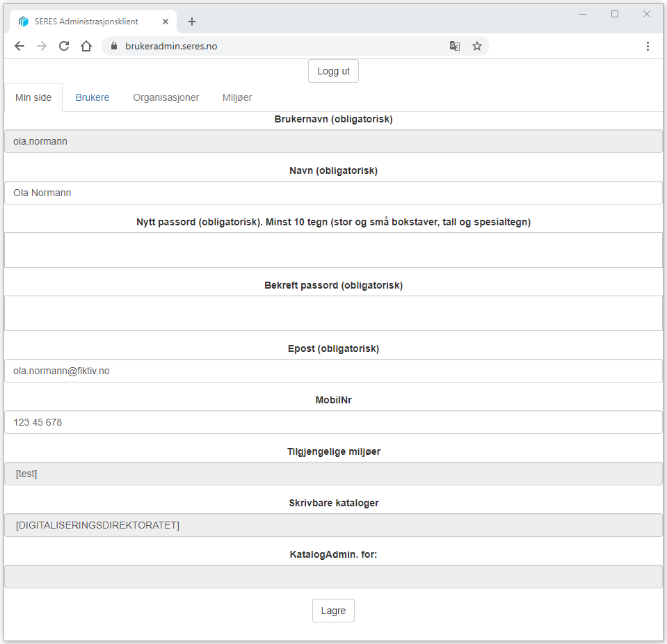The image size is (667, 644).
Task: Click the MobilNr input field
Action: click(333, 422)
